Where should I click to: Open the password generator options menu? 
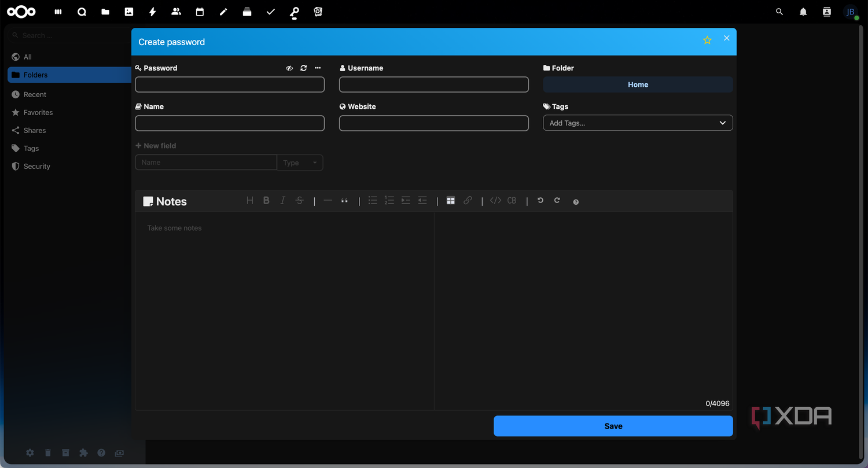tap(318, 68)
